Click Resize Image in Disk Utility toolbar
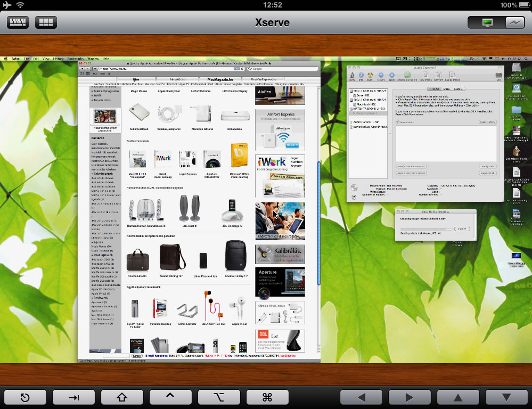Screen dimensions: 532x409 coord(452,76)
